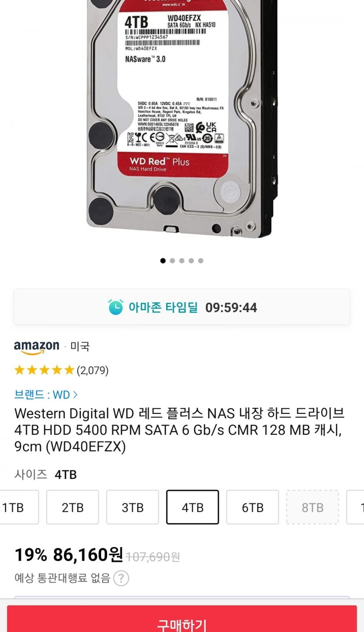Tap the 구매하기 purchase button
The image size is (364, 632).
tap(182, 619)
